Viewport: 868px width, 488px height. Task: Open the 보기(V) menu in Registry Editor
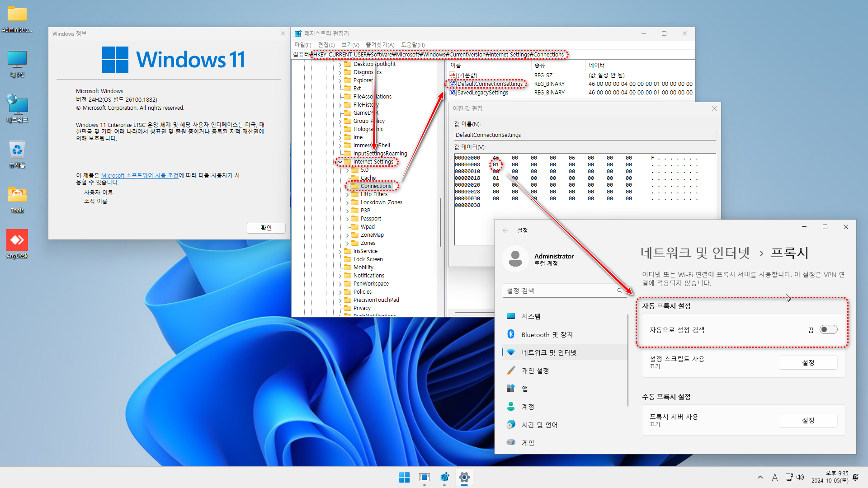pyautogui.click(x=350, y=45)
